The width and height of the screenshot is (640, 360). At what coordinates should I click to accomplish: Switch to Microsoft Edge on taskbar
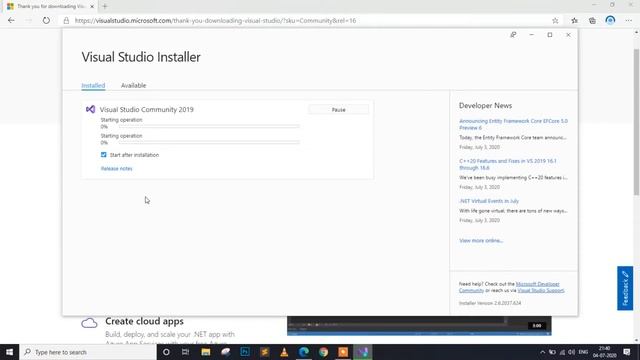click(304, 352)
